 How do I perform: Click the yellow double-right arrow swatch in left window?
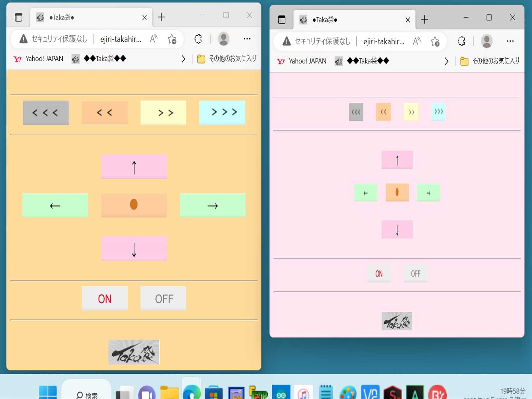point(163,113)
